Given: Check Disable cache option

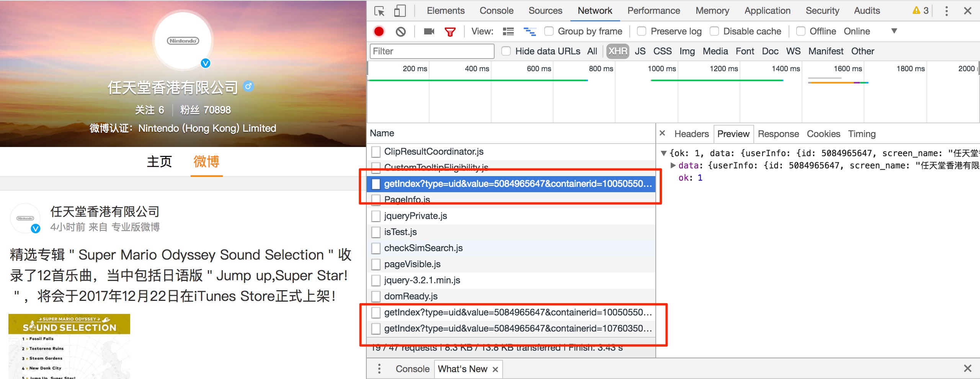Looking at the screenshot, I should point(714,31).
